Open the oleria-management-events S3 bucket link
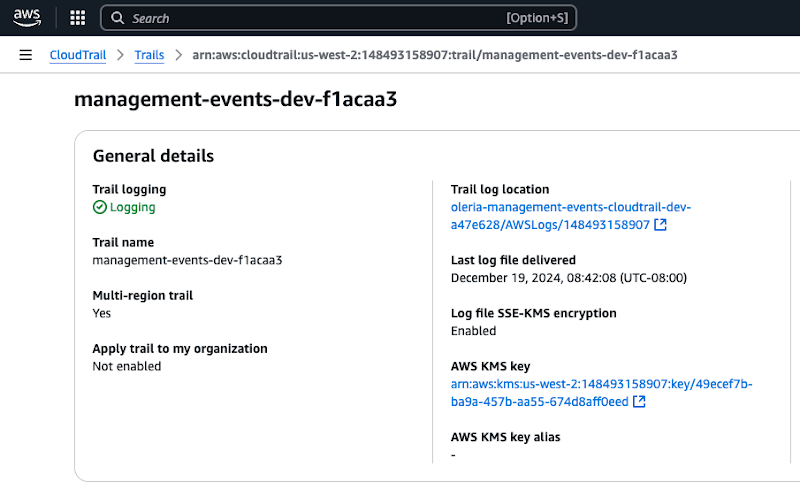This screenshot has height=490, width=800. (570, 216)
